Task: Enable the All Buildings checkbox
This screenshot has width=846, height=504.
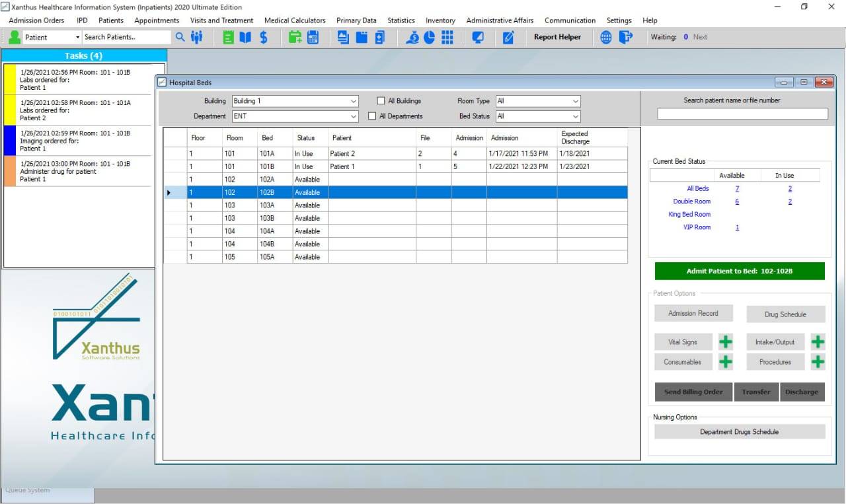Action: 381,101
